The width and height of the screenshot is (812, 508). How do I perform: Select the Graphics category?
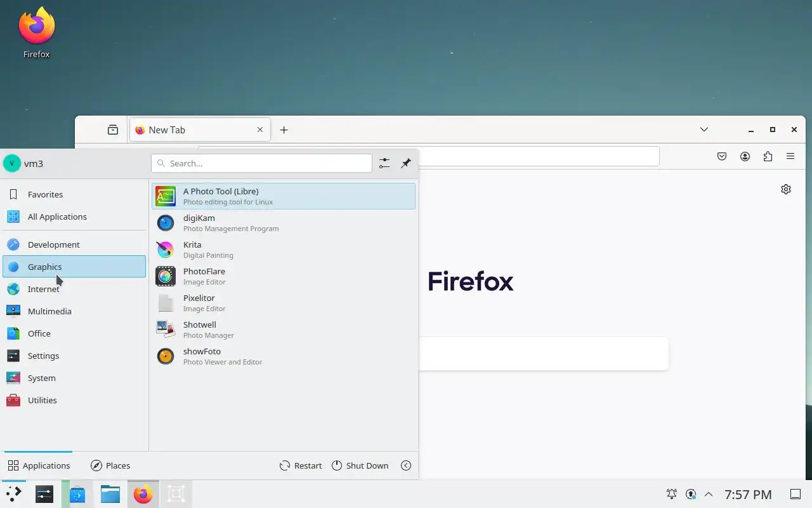click(x=74, y=267)
